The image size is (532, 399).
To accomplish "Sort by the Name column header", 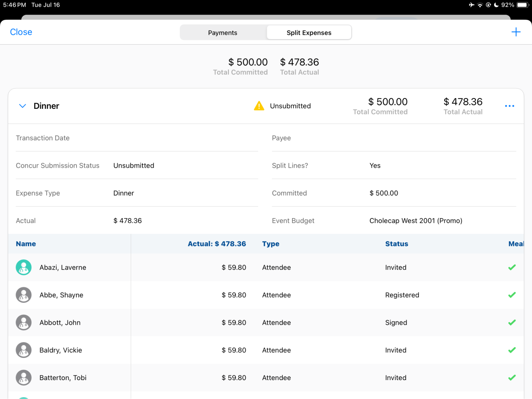I will pyautogui.click(x=26, y=244).
